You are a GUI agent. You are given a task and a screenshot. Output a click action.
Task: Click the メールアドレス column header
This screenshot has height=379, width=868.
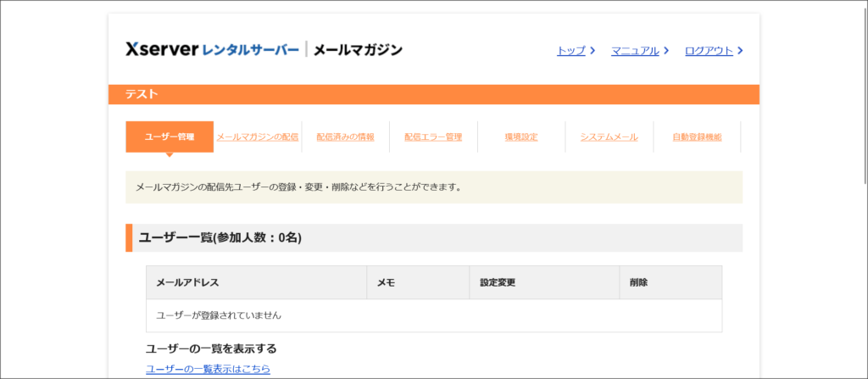(x=189, y=282)
